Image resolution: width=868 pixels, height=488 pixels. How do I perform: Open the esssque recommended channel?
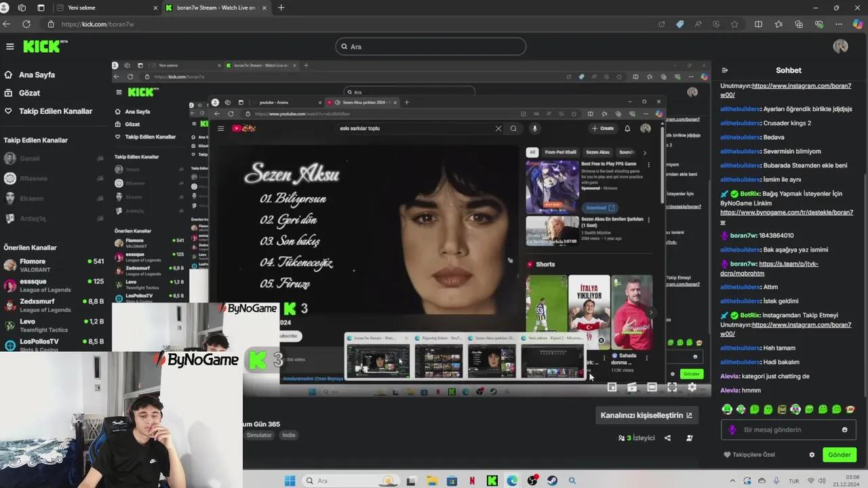click(54, 285)
